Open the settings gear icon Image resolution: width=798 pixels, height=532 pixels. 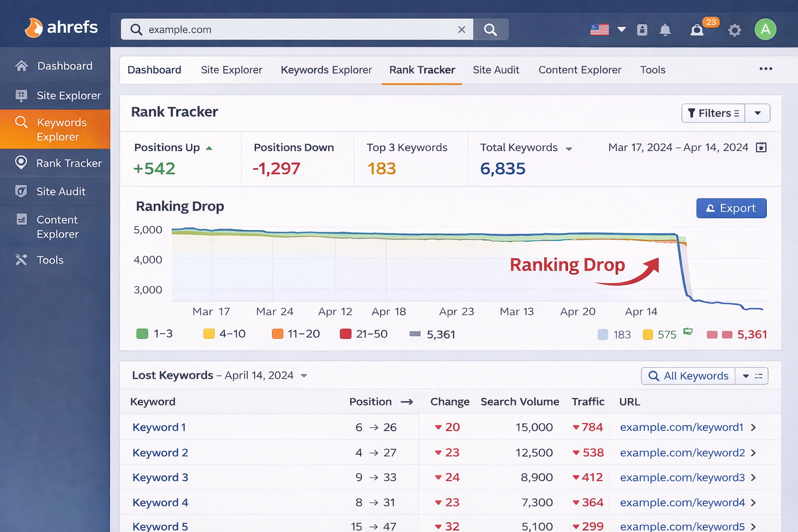pos(734,30)
